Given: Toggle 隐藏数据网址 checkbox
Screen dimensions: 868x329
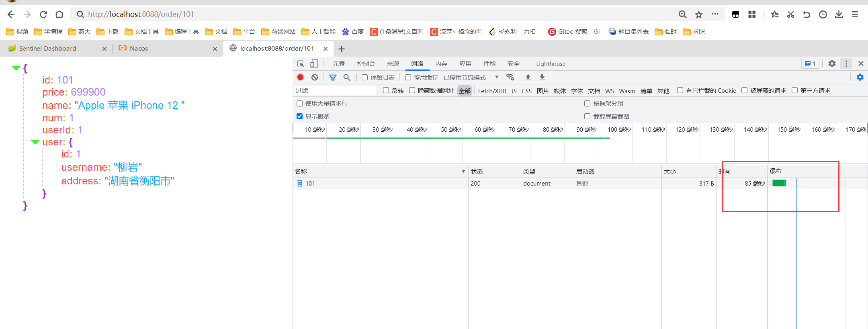Looking at the screenshot, I should 412,90.
